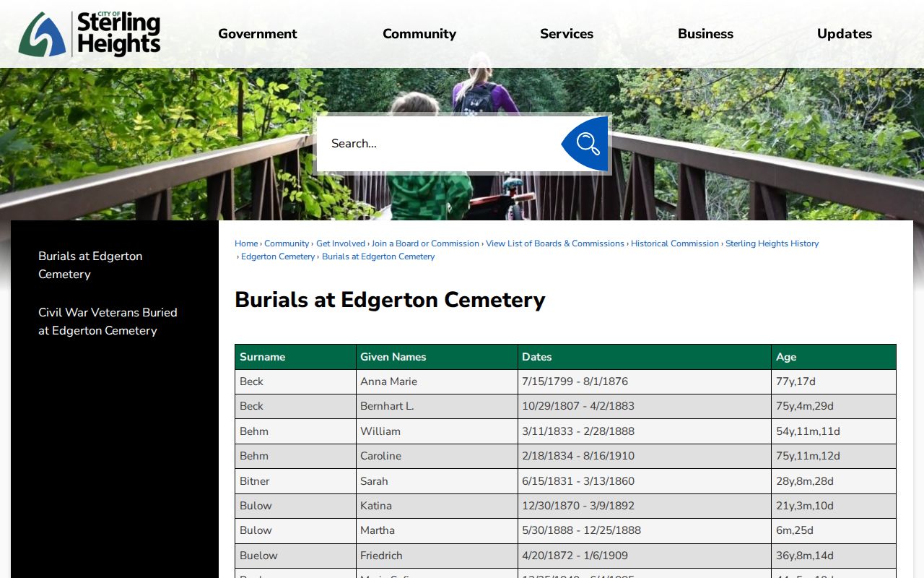Viewport: 924px width, 578px height.
Task: Open Historical Commission breadcrumb link
Action: [x=675, y=243]
